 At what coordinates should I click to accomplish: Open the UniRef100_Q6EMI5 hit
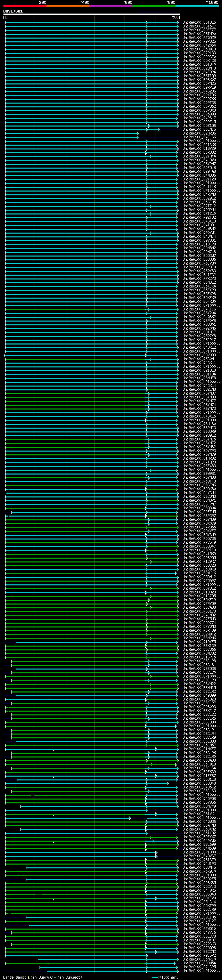coord(199,129)
